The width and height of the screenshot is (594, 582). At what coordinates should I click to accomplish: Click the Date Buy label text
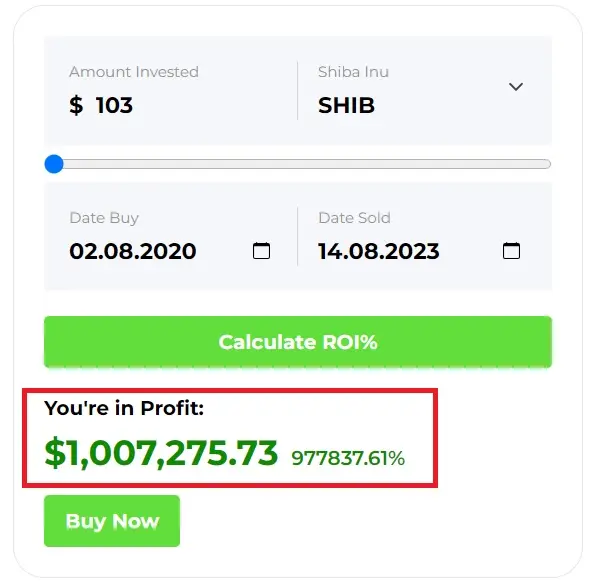point(104,218)
